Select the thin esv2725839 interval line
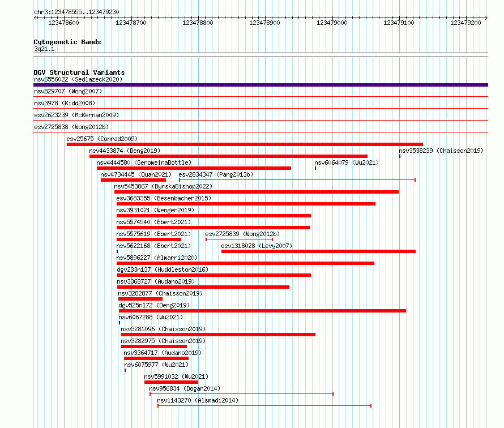The height and width of the screenshot is (428, 504). pos(239,239)
